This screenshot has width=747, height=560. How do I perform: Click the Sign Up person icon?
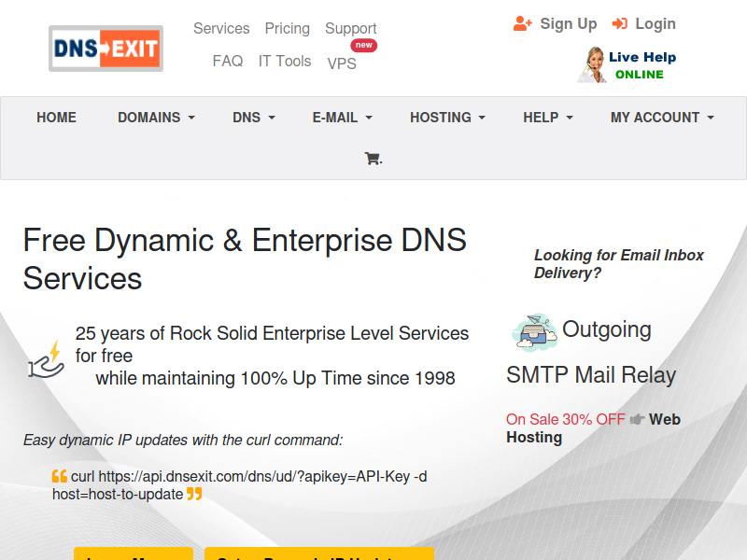pyautogui.click(x=523, y=23)
